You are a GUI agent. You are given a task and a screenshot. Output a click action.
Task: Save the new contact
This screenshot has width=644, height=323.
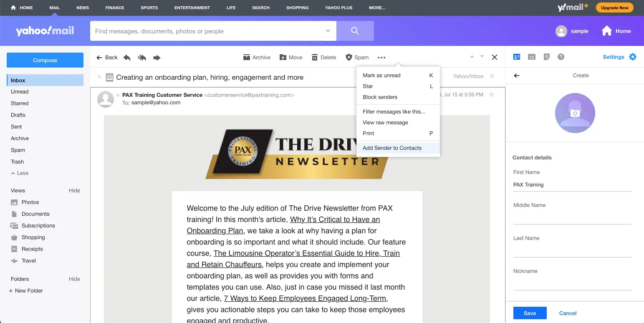pyautogui.click(x=530, y=313)
